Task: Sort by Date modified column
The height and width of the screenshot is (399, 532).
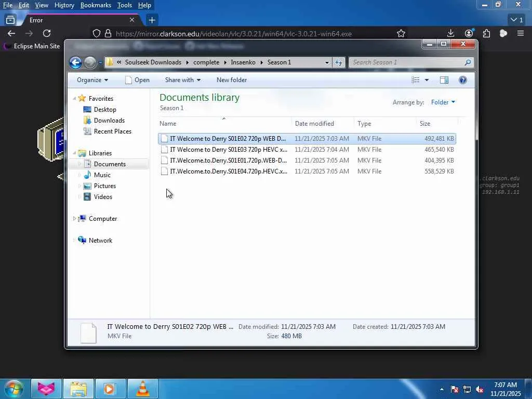Action: 322,124
